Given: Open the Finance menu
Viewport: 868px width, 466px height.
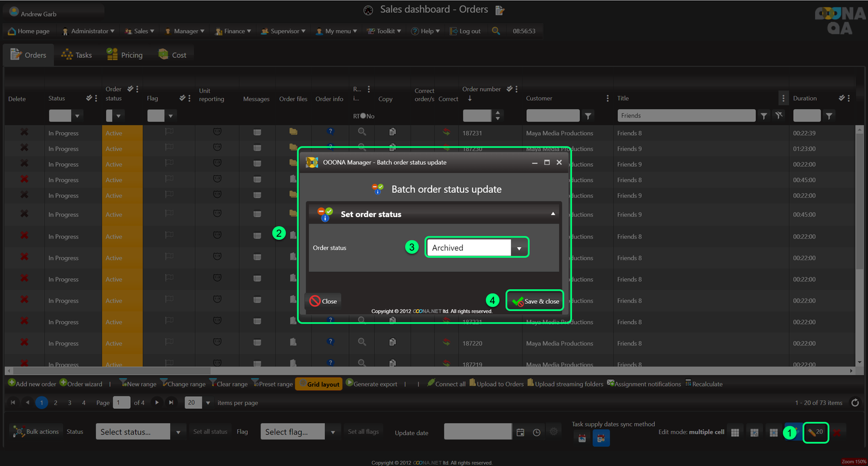Looking at the screenshot, I should pyautogui.click(x=230, y=31).
